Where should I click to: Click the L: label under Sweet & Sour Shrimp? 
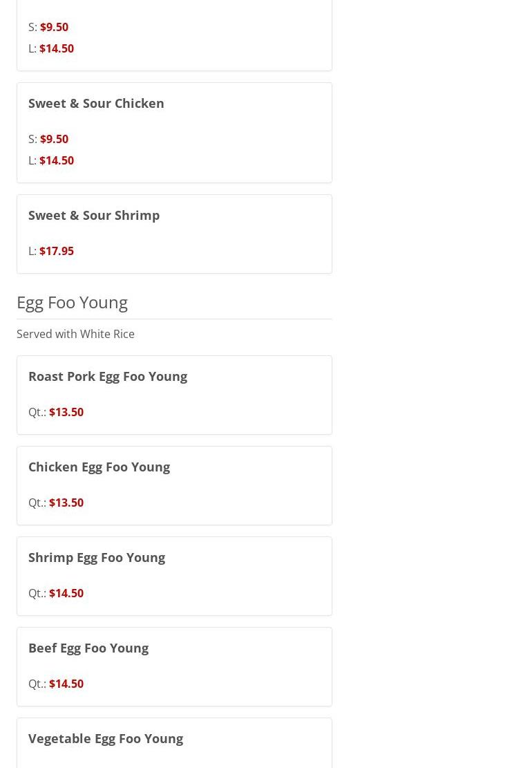32,251
